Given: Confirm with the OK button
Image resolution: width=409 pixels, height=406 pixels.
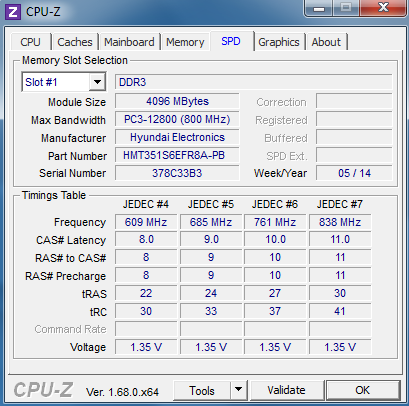Looking at the screenshot, I should click(363, 390).
